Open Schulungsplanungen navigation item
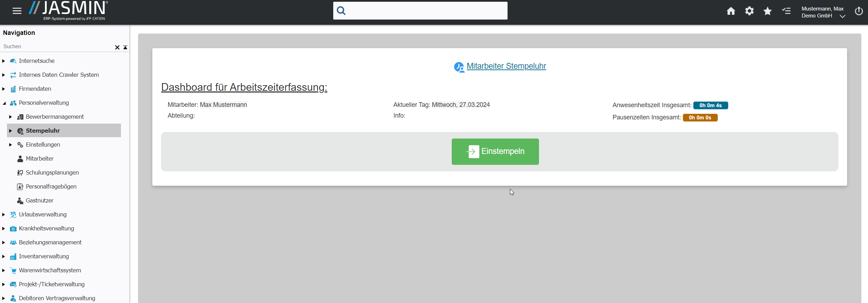Viewport: 868px width, 303px height. click(x=52, y=172)
